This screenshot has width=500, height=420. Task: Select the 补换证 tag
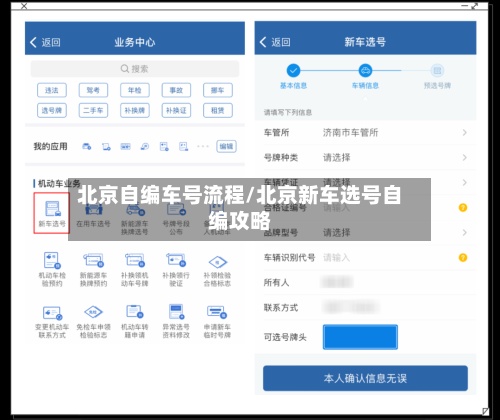coord(176,110)
